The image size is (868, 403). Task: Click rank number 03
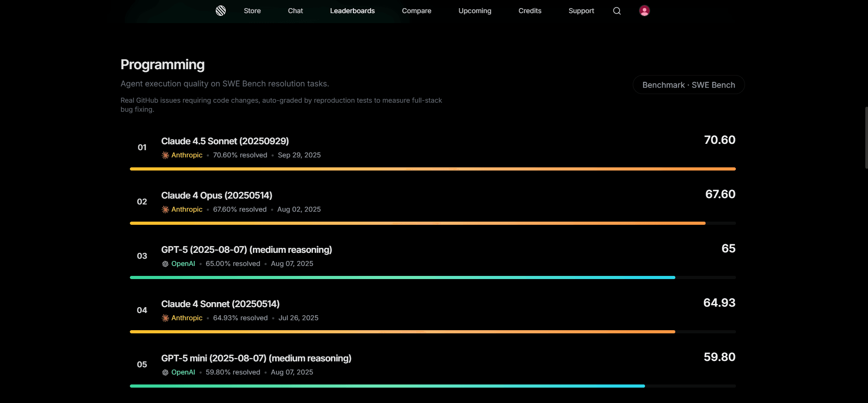[142, 256]
